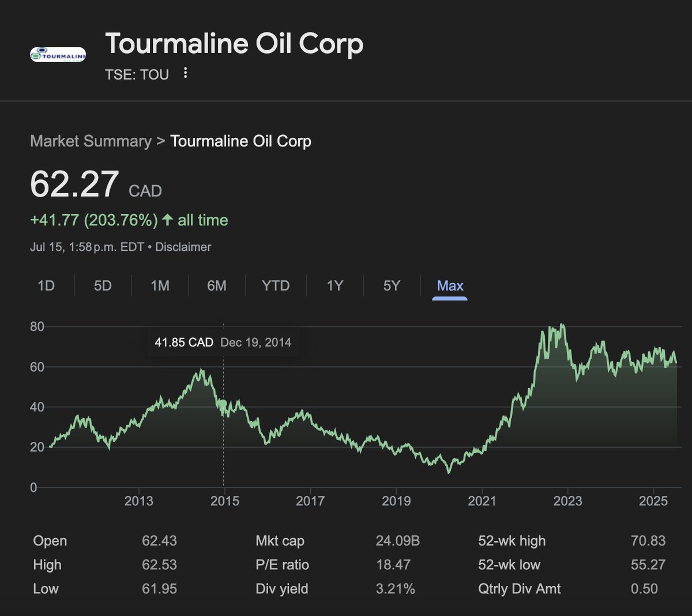Screen dimensions: 692x616
Task: Click the 52-wk high value 70.83
Action: (648, 541)
